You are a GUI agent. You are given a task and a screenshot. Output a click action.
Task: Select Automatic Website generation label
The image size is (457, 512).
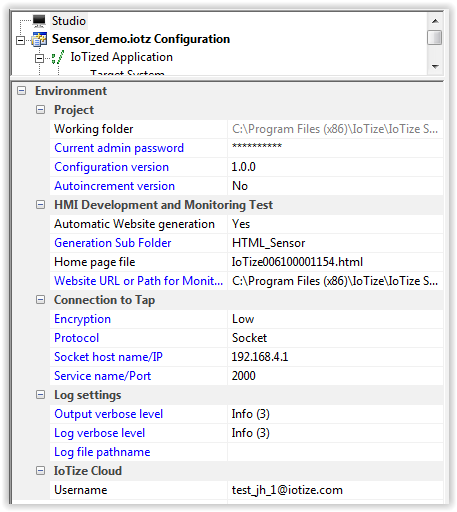(134, 224)
